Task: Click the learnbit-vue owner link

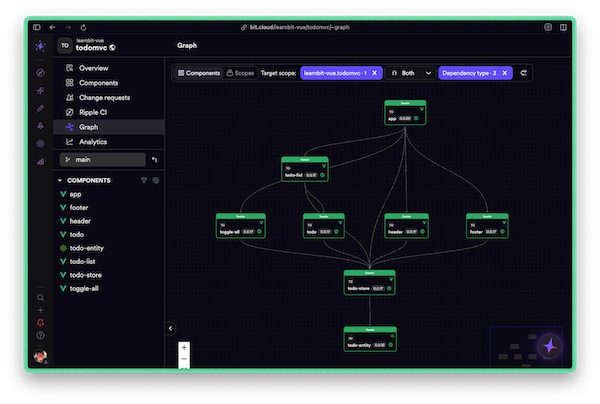Action: point(90,41)
